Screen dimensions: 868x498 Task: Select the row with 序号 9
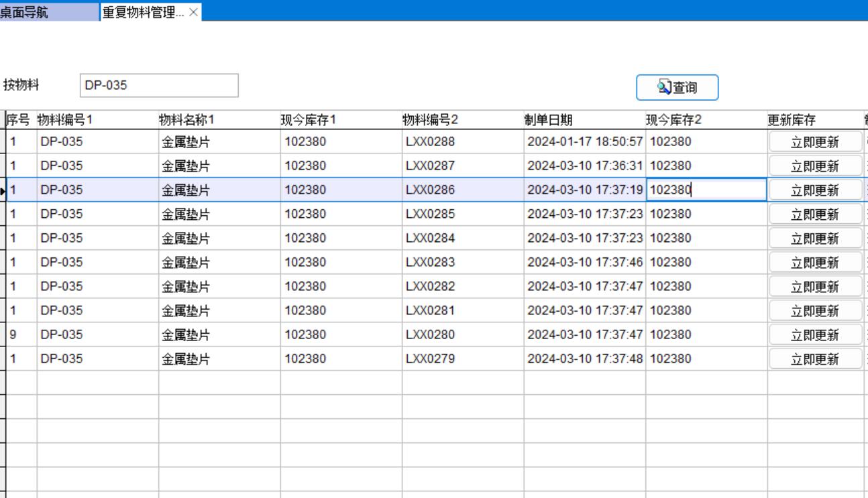click(21, 334)
